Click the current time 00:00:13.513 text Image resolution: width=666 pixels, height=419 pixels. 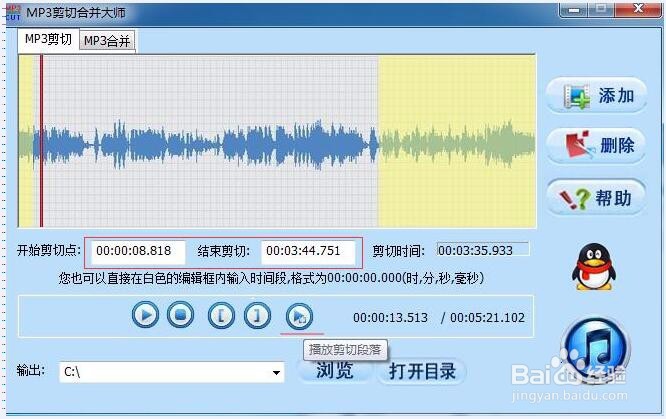click(x=390, y=317)
